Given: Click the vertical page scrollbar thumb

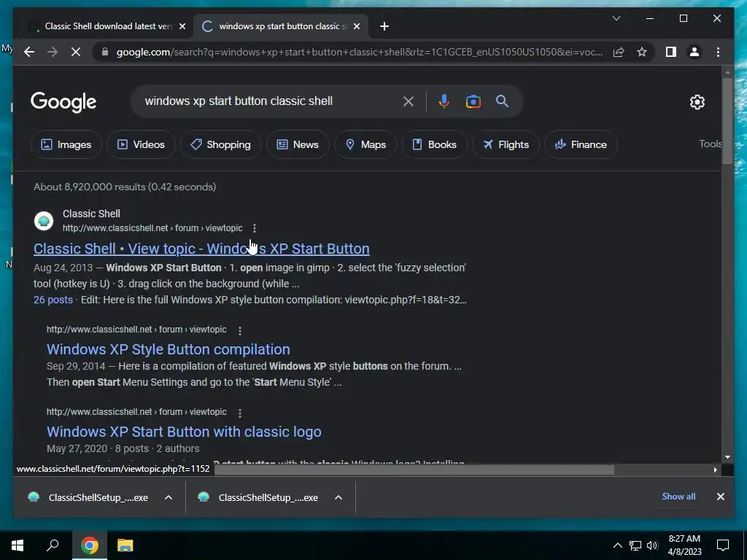Looking at the screenshot, I should point(727,121).
